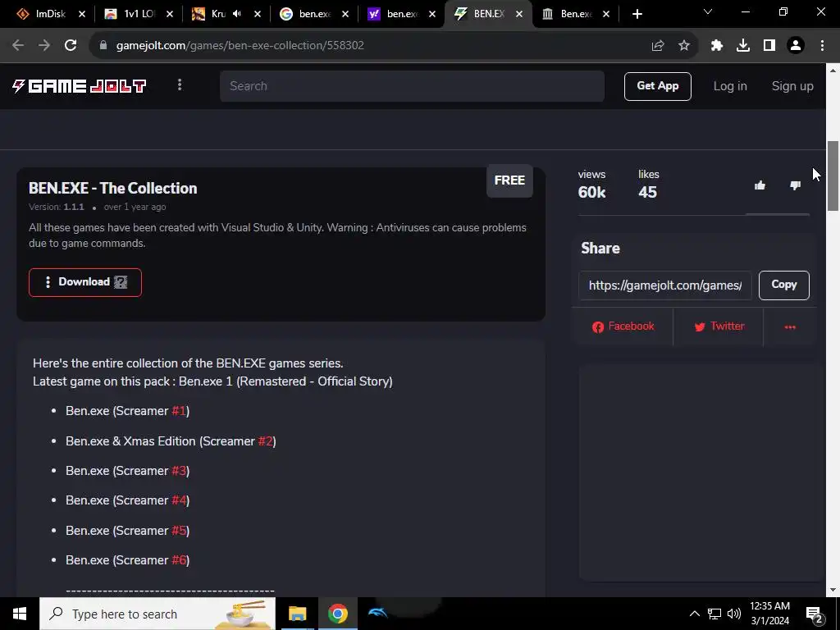Click the Windows taskbar search box
The height and width of the screenshot is (630, 840).
click(157, 614)
